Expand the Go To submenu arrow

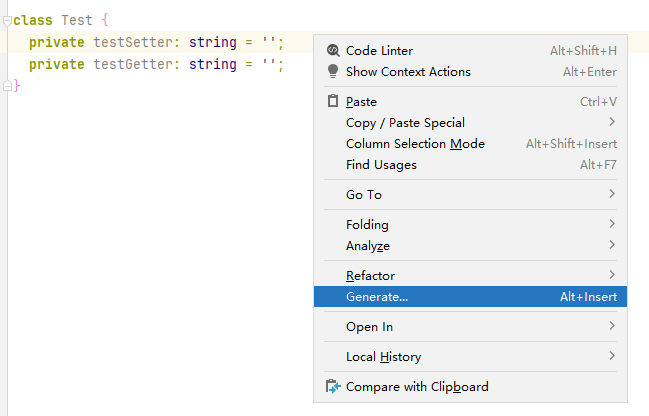point(612,194)
